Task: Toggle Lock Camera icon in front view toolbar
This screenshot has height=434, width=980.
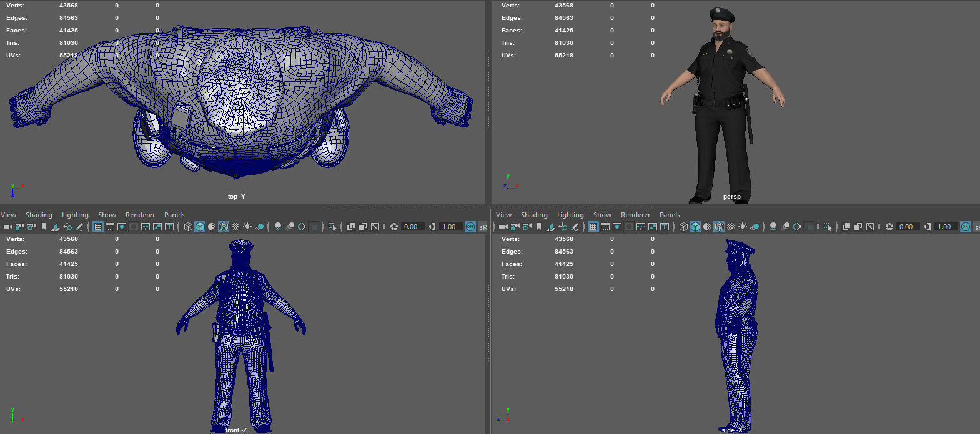Action: coord(20,227)
